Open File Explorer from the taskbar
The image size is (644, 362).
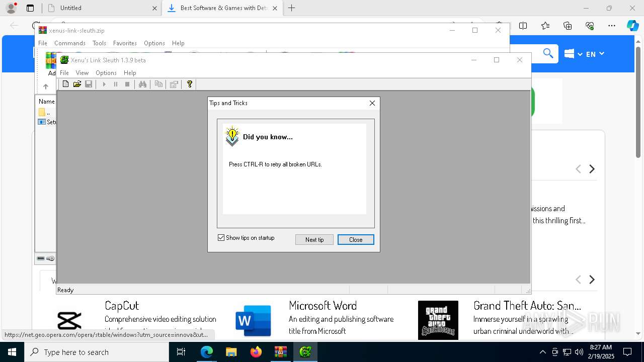coord(231,352)
